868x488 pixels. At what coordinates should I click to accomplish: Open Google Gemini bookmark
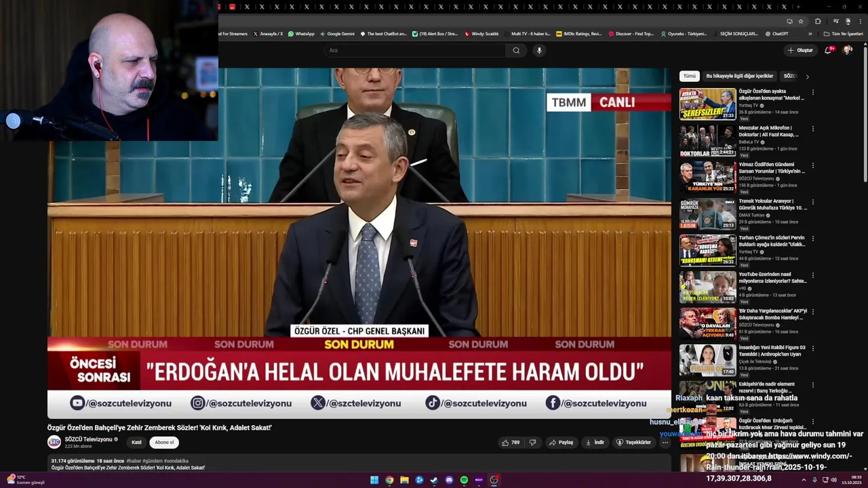337,34
